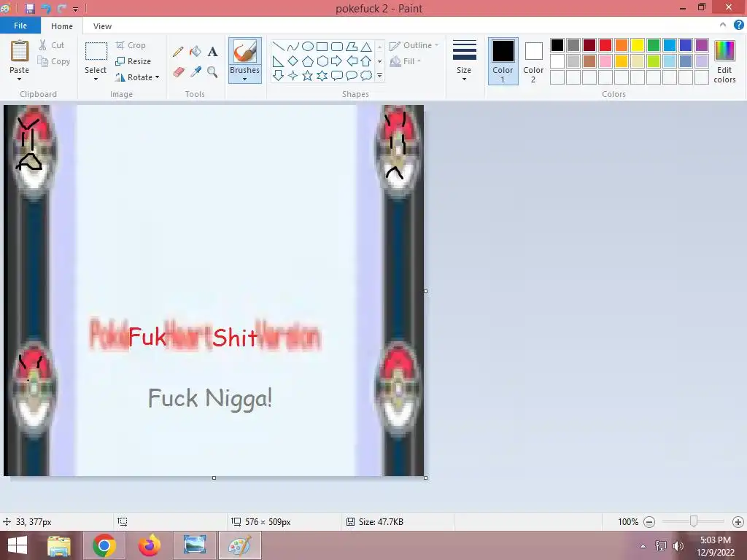Click the zoom out minus button
The width and height of the screenshot is (747, 560).
(x=649, y=522)
